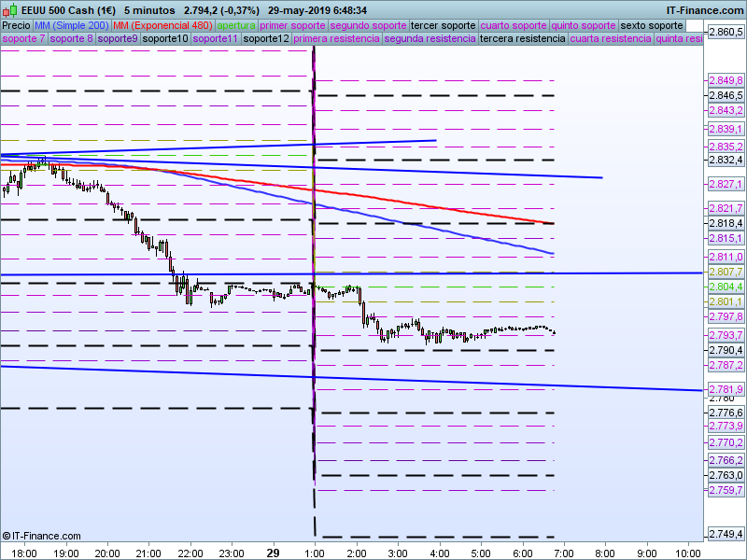Click the 2.776,6 price axis label
This screenshot has width=747, height=560.
click(x=726, y=413)
